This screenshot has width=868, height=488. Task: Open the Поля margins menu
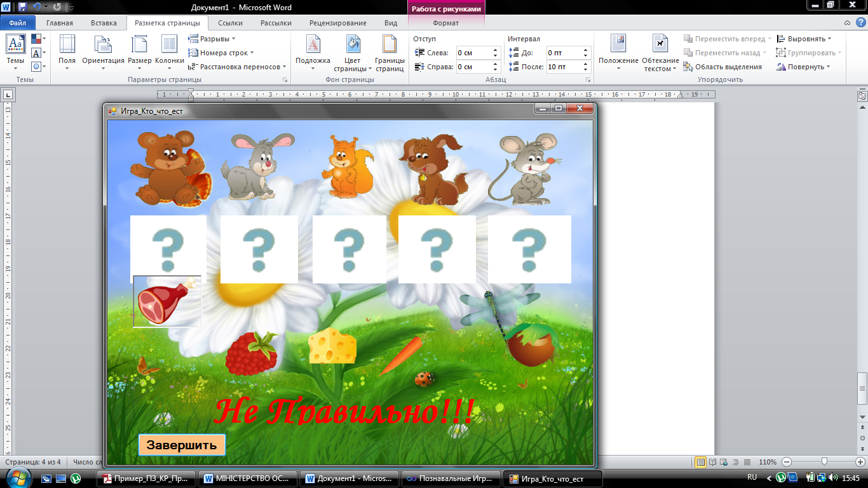pyautogui.click(x=67, y=52)
